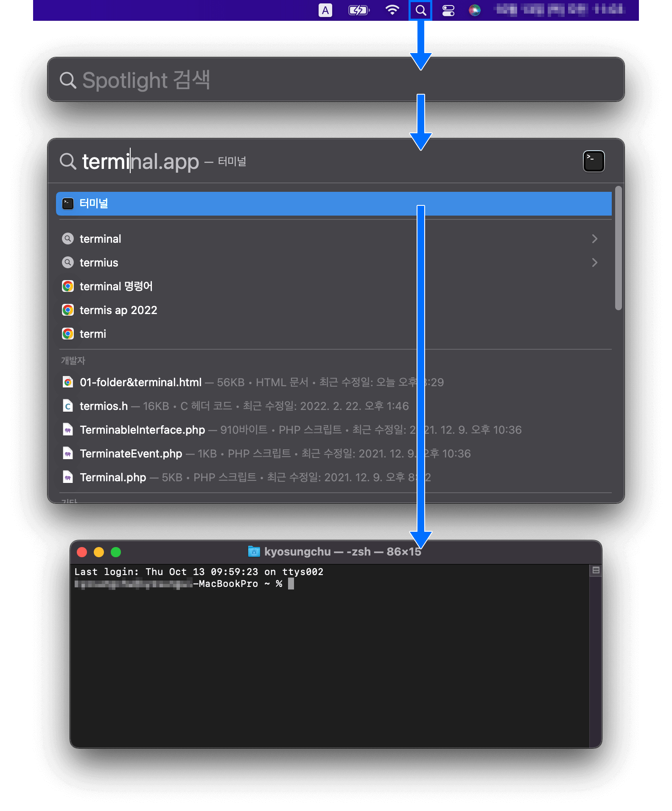Click PHP icon beside TerminateEvent.php
The image size is (672, 811).
pos(68,454)
